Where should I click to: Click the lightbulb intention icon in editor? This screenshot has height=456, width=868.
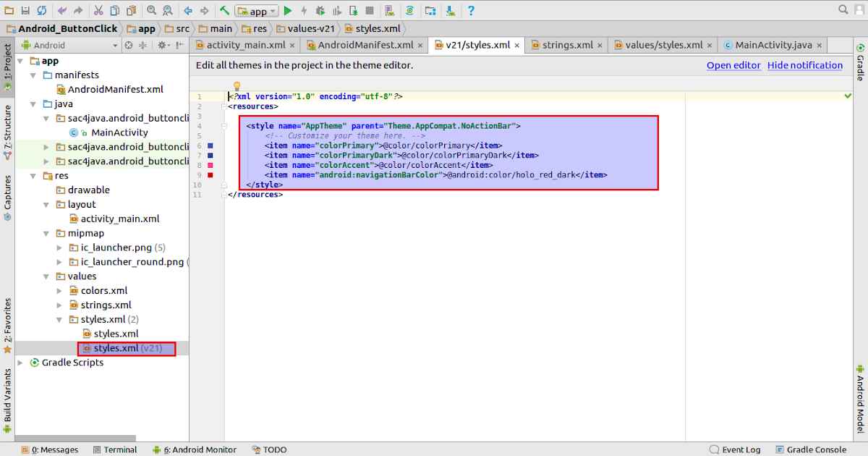tap(236, 87)
